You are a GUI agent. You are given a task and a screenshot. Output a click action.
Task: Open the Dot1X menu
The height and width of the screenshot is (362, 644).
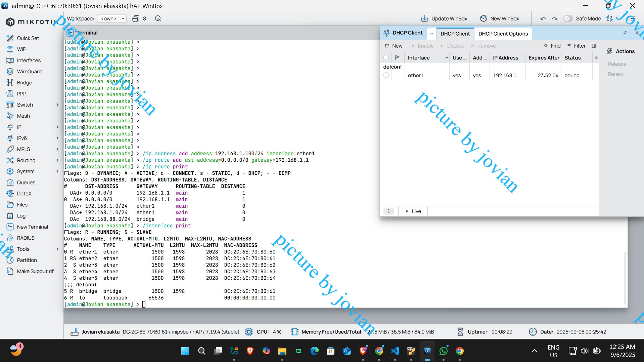tap(24, 194)
